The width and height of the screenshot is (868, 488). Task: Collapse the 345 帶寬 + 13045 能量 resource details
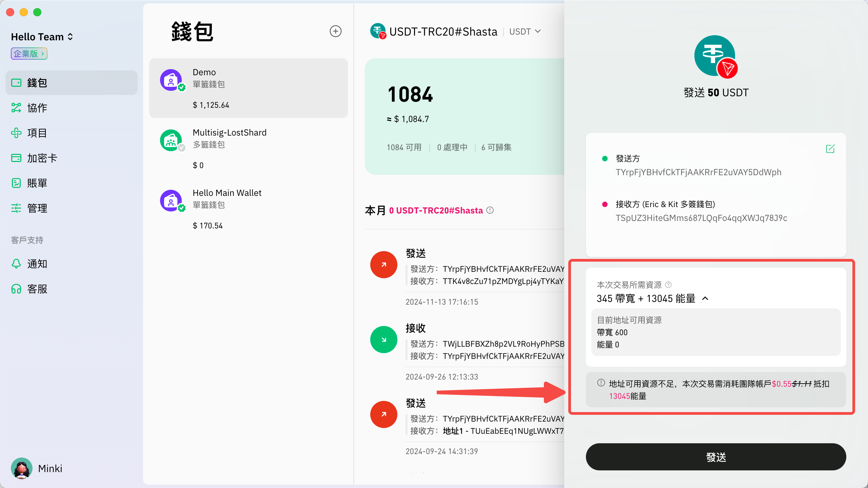click(705, 299)
